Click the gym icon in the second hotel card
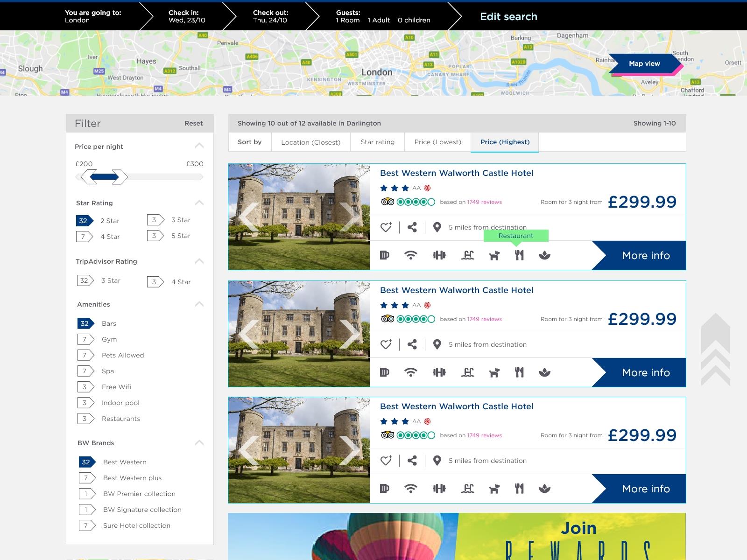Image resolution: width=747 pixels, height=560 pixels. pos(439,372)
